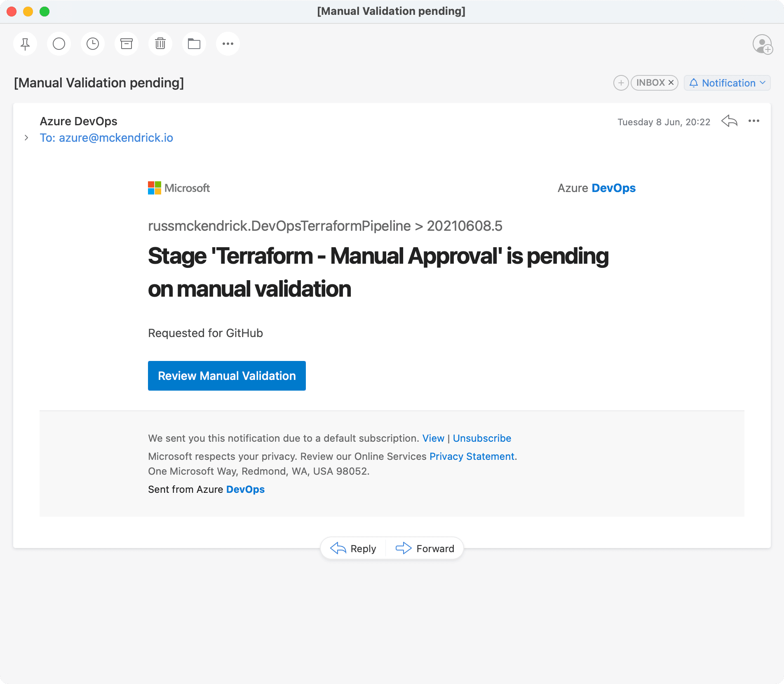This screenshot has height=684, width=784.
Task: Expand recipient details chevron
Action: click(x=26, y=138)
